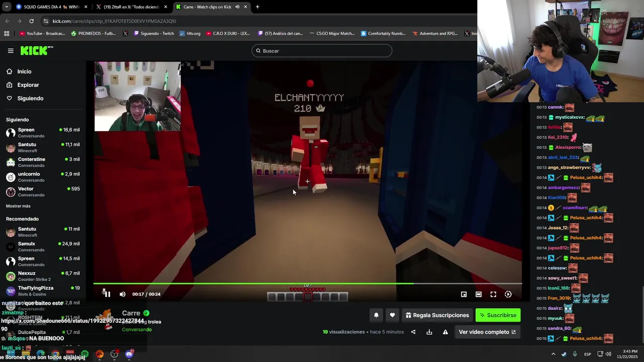This screenshot has width=644, height=362.
Task: Mute the clip with the volume icon
Action: point(122,294)
